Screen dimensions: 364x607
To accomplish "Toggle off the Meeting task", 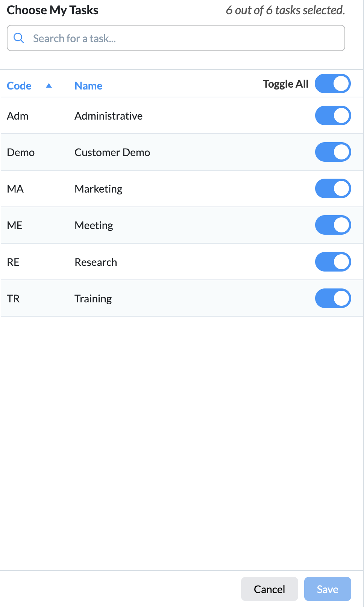I will (x=332, y=225).
